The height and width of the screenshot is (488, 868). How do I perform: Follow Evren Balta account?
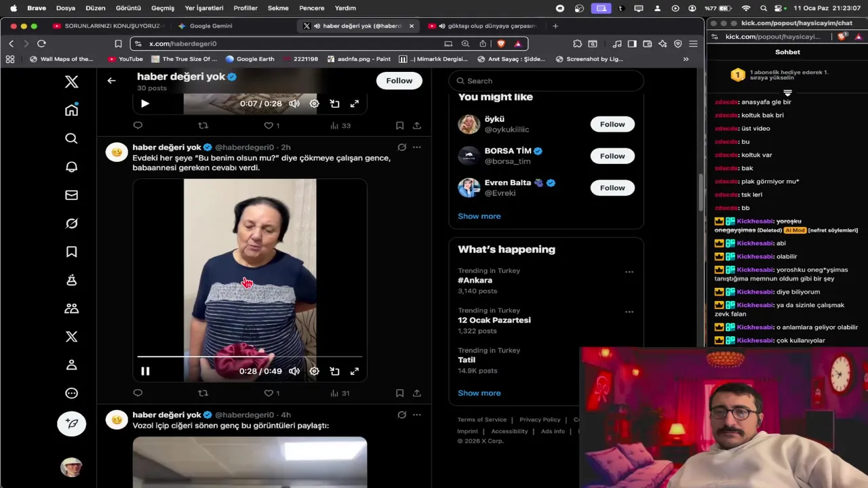click(612, 188)
